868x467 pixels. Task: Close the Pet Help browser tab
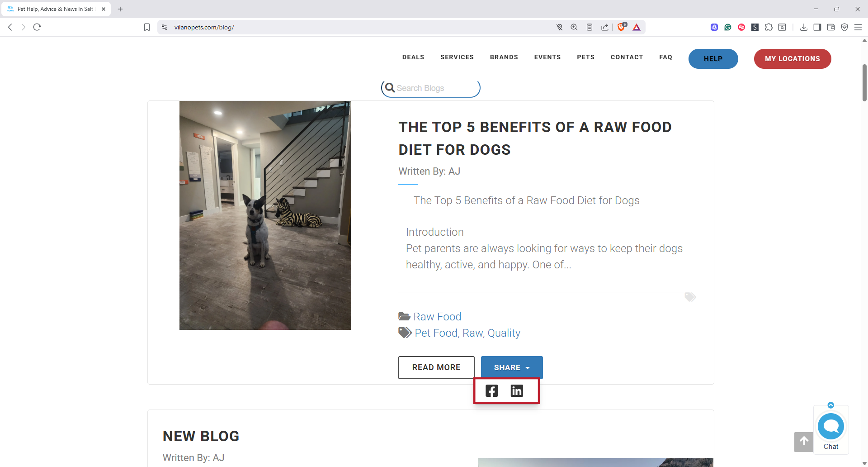coord(104,9)
